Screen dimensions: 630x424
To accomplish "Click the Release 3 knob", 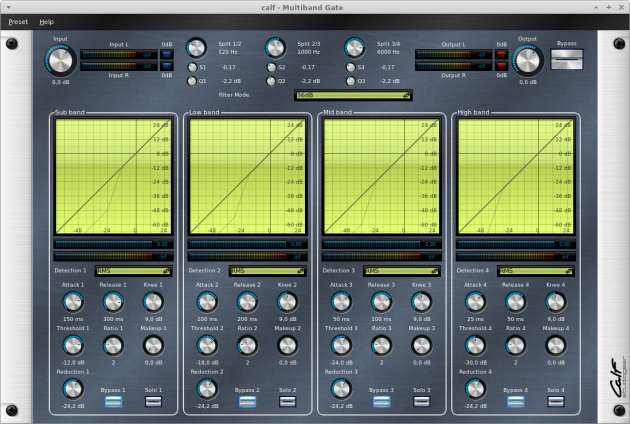I will coord(382,302).
